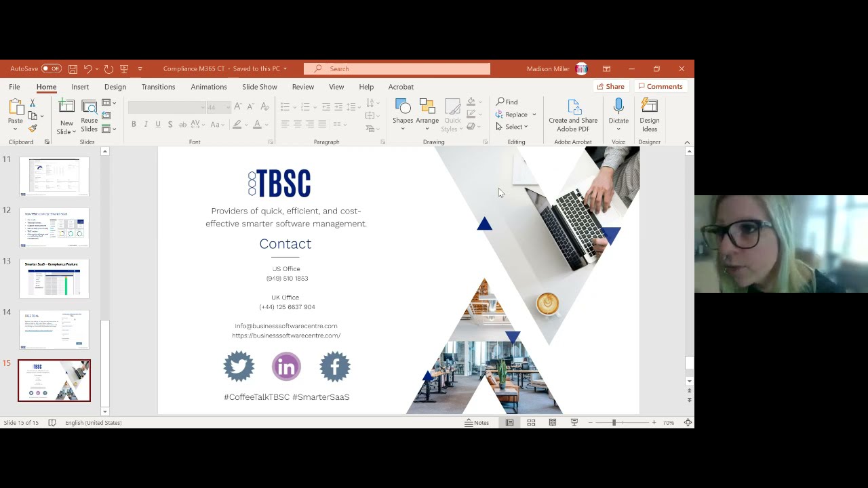Align text left
This screenshot has height=488, width=868.
coord(285,124)
